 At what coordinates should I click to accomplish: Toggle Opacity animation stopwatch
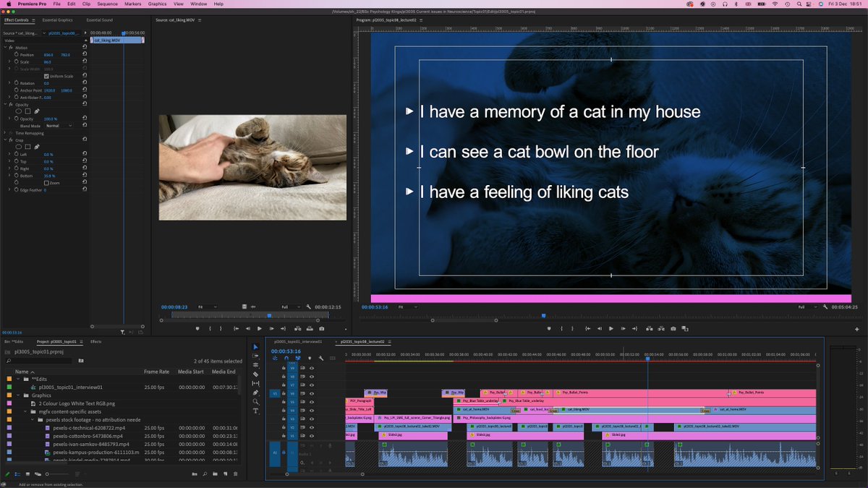(16, 119)
